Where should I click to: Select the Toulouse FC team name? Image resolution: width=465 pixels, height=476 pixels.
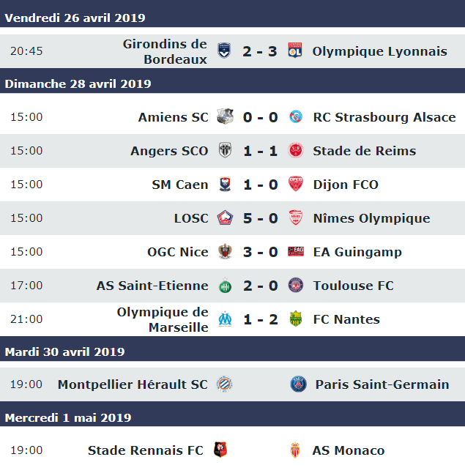click(353, 286)
